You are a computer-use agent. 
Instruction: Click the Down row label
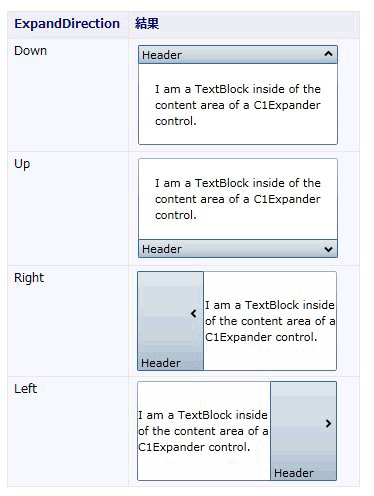click(x=30, y=51)
